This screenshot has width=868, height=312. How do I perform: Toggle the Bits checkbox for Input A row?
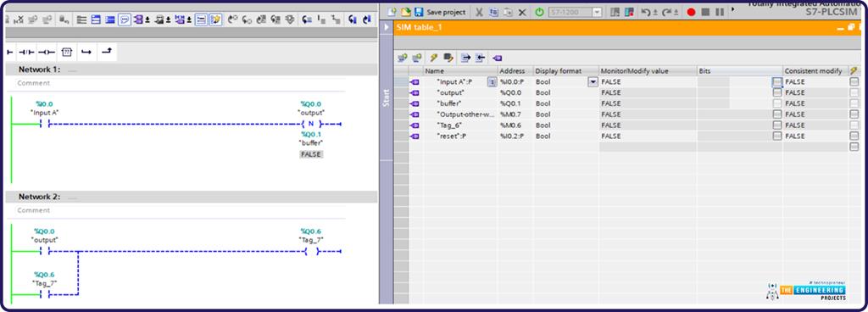pyautogui.click(x=777, y=82)
